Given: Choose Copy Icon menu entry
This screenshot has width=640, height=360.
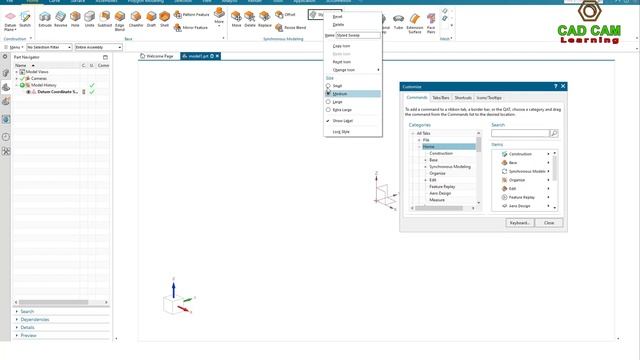Looking at the screenshot, I should (x=342, y=46).
